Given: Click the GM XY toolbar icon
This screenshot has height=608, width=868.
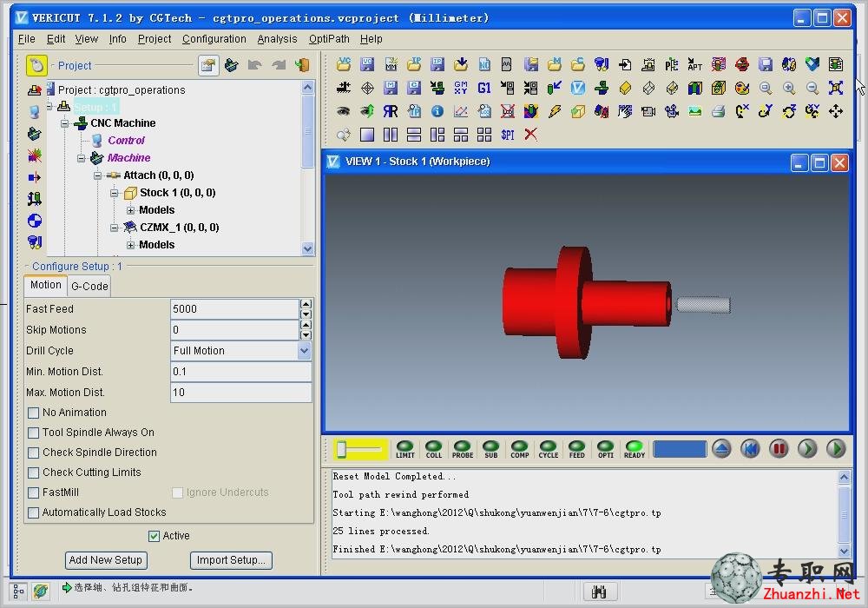Looking at the screenshot, I should (x=461, y=88).
